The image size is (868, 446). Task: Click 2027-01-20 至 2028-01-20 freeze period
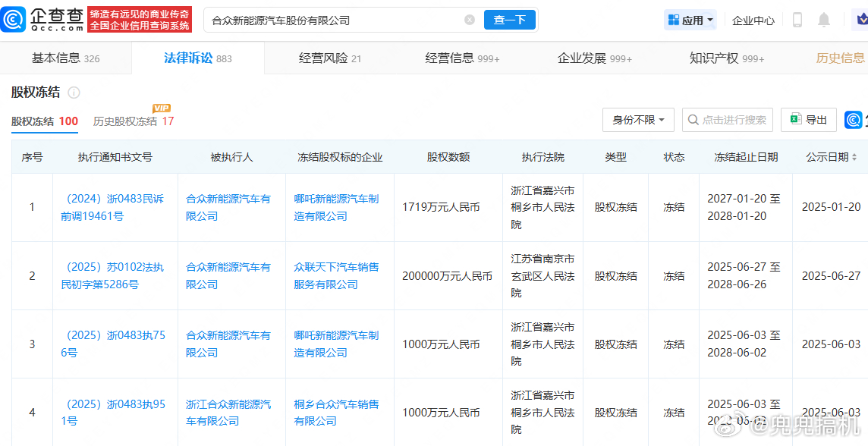pos(744,207)
